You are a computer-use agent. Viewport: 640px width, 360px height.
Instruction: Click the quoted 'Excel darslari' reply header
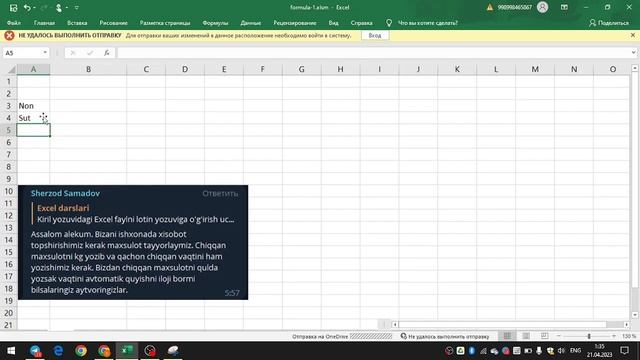pyautogui.click(x=63, y=208)
